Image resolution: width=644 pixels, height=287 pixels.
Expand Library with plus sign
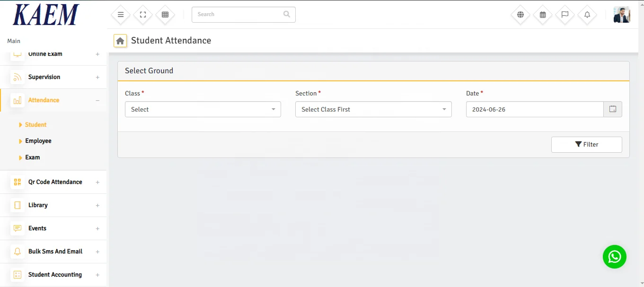click(97, 205)
